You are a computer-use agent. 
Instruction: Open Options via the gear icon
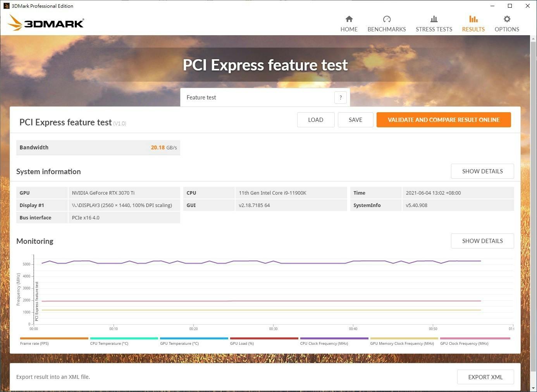pos(507,19)
